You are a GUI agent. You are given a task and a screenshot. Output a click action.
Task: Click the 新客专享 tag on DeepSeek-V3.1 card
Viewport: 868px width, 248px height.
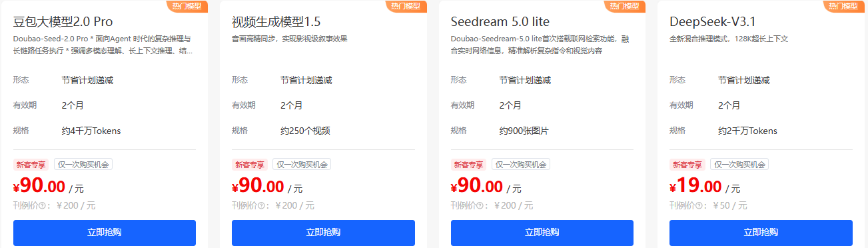point(688,165)
